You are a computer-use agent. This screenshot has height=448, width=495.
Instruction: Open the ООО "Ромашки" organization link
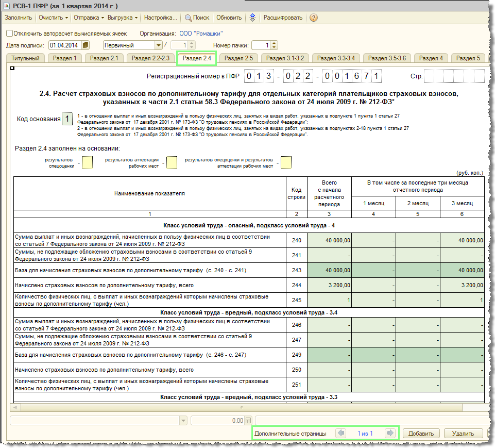[x=201, y=33]
